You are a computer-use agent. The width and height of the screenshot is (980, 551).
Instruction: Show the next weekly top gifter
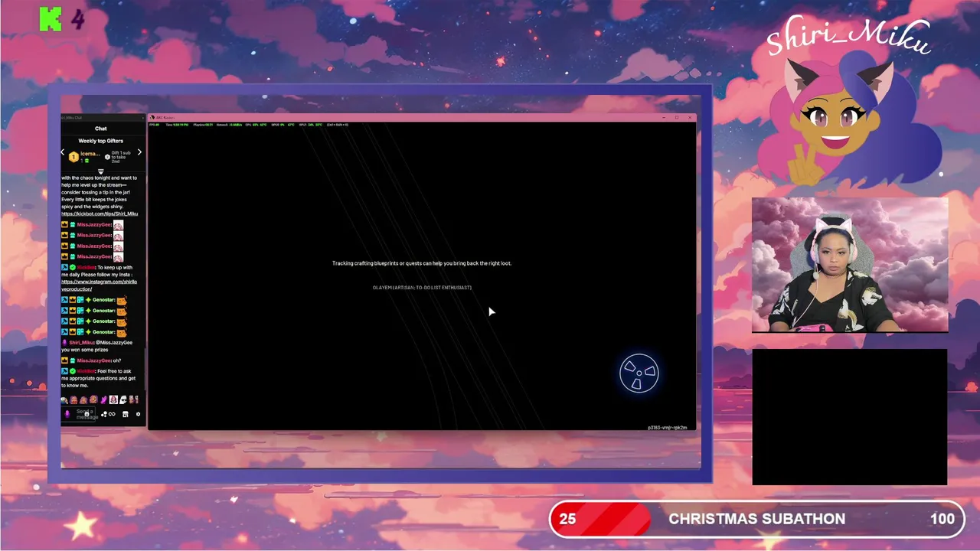point(139,152)
